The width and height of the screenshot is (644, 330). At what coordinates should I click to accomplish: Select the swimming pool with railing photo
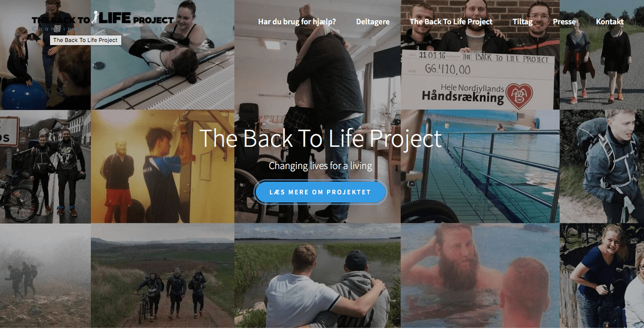coord(480,167)
